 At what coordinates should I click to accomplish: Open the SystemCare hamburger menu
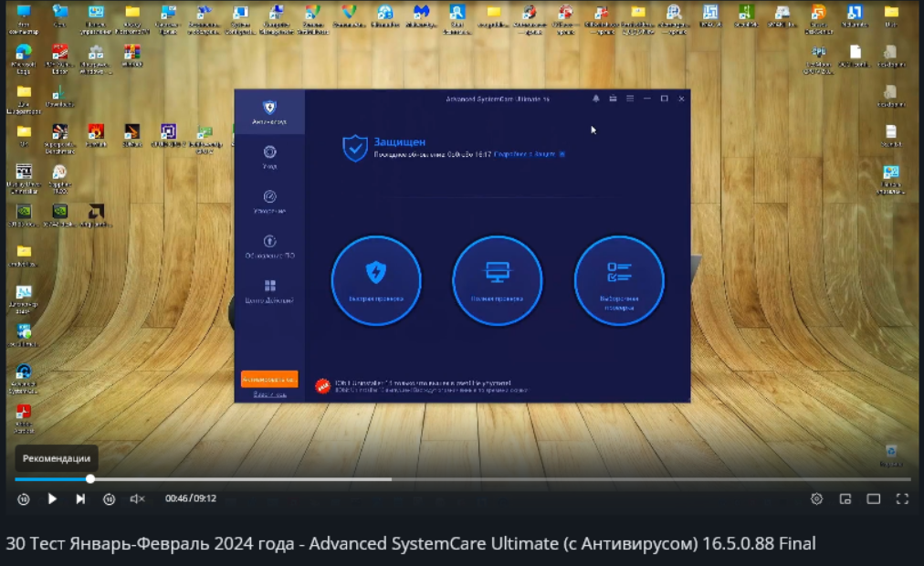(x=630, y=99)
